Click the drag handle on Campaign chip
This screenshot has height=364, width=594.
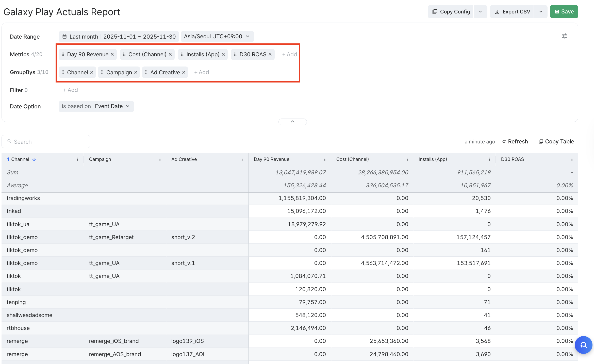[x=102, y=72]
